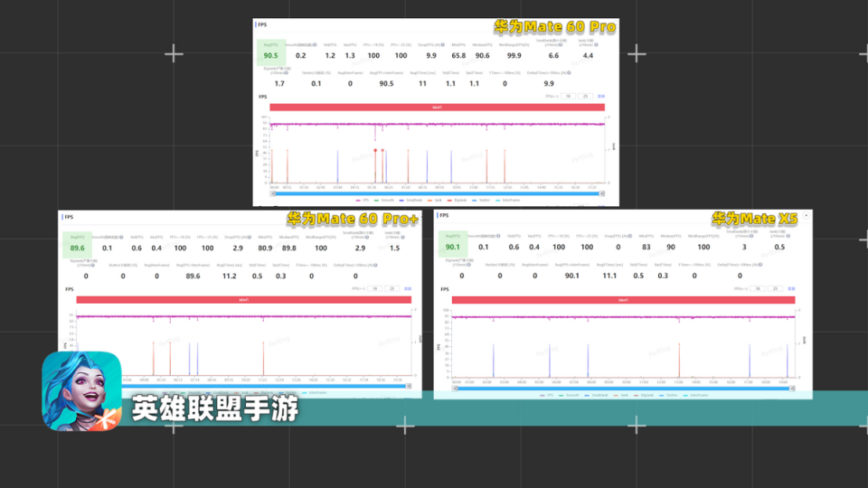Grab left handle of Mate 60 Pro time range slider
This screenshot has width=868, height=488.
(273, 193)
